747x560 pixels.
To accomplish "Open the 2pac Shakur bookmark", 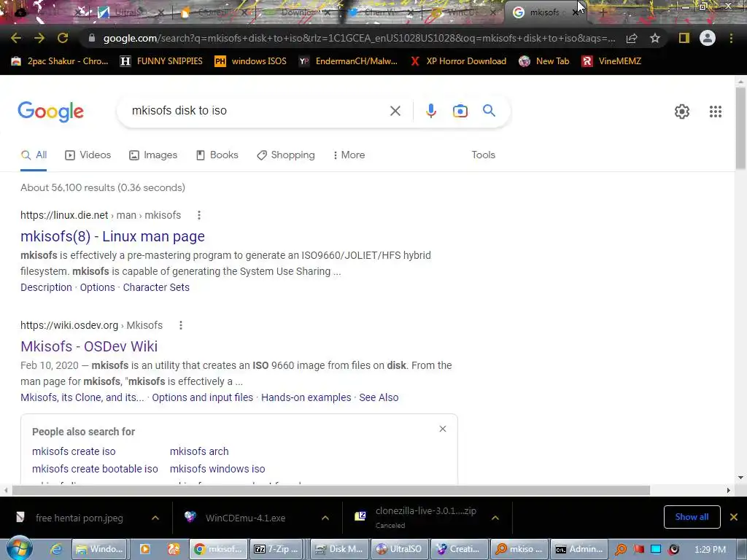I will (60, 61).
